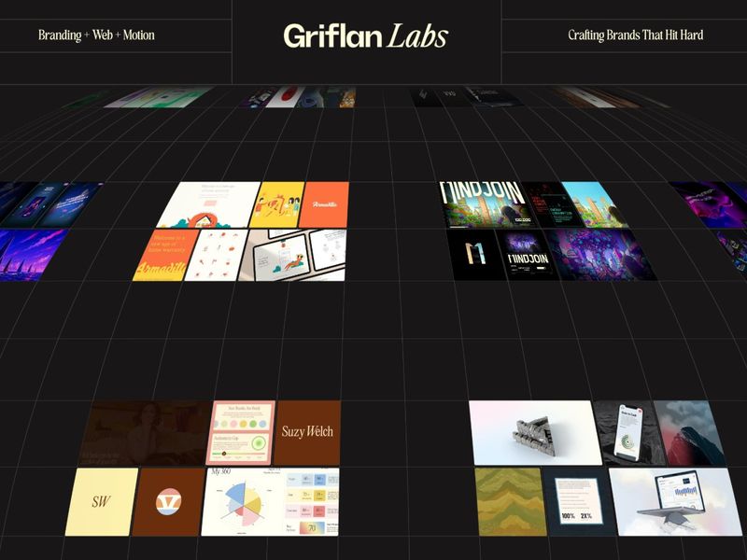Open the white tile with small red icons
The height and width of the screenshot is (560, 747).
point(217,255)
